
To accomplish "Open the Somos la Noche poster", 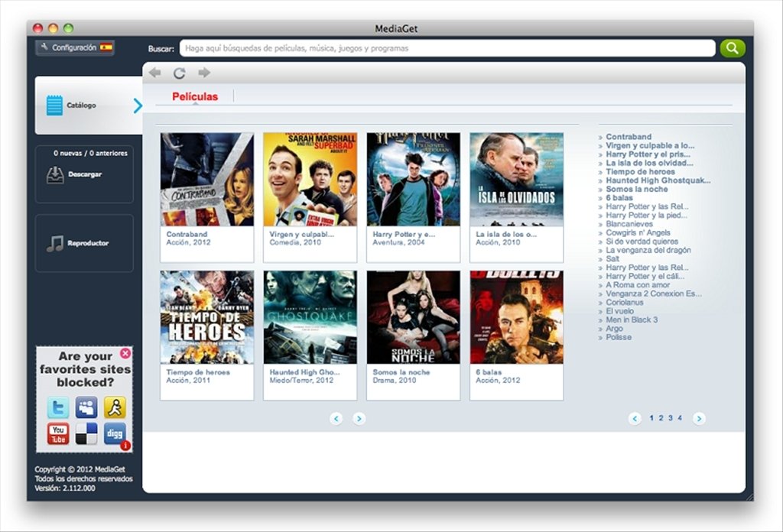I will pos(414,317).
